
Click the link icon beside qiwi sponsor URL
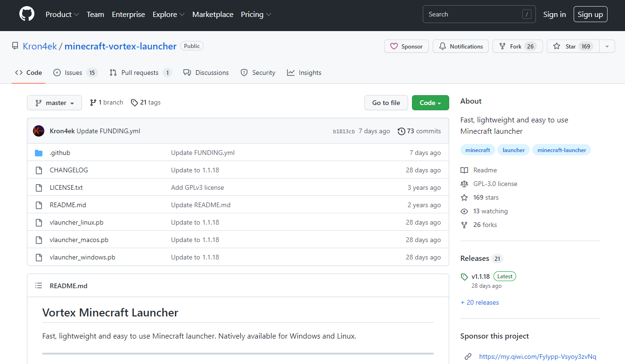[x=468, y=356]
